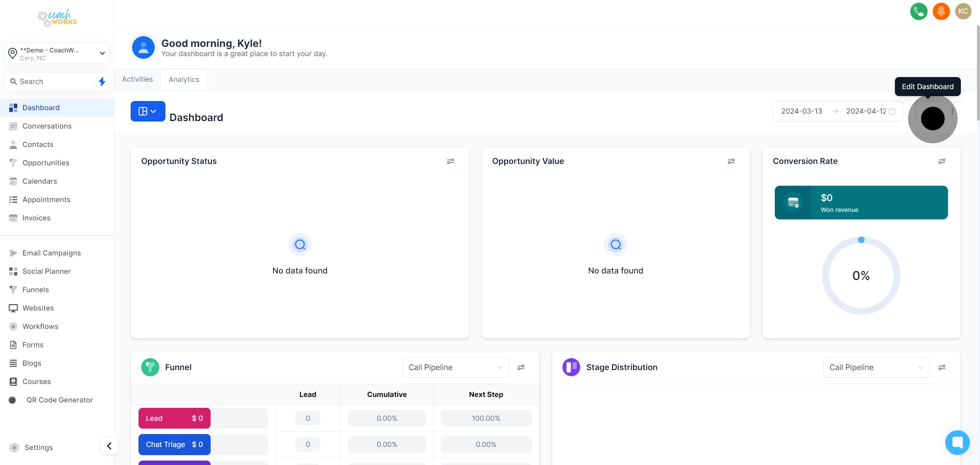The image size is (980, 465).
Task: Open the chat support bubble icon
Action: (x=957, y=442)
